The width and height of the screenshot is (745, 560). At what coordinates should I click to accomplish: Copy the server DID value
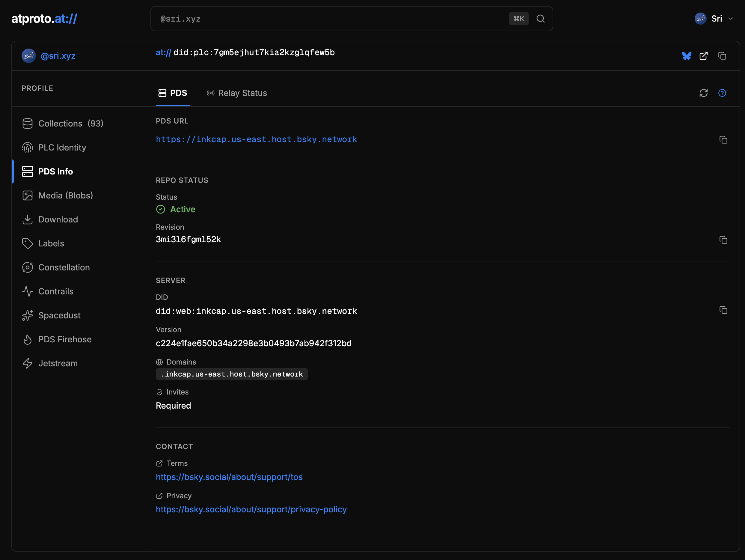click(723, 310)
